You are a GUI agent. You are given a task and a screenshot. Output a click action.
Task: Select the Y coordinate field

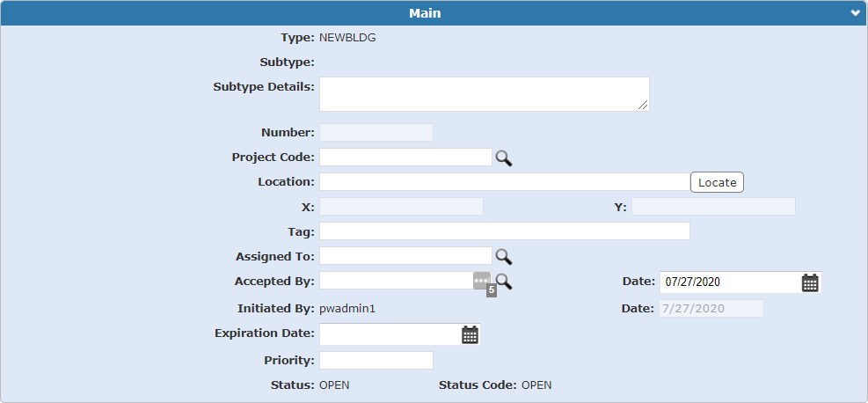point(713,207)
